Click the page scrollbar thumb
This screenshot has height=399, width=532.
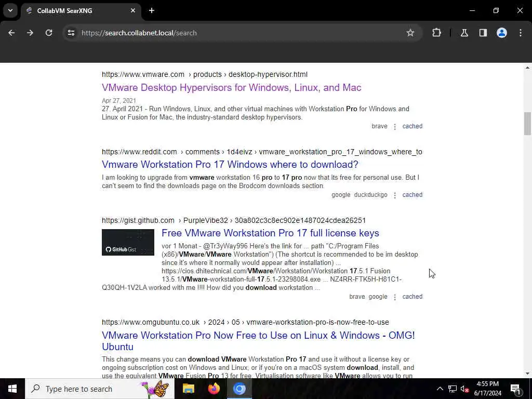527,124
